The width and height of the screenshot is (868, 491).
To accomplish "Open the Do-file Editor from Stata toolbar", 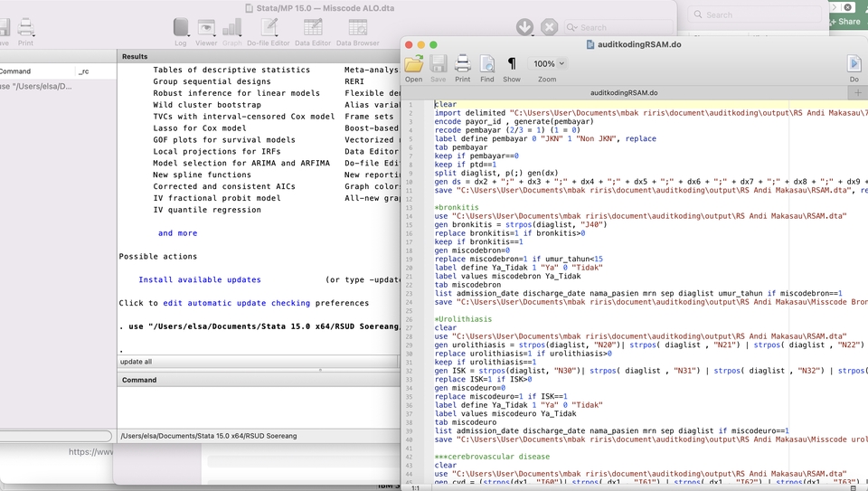I will pos(269,29).
